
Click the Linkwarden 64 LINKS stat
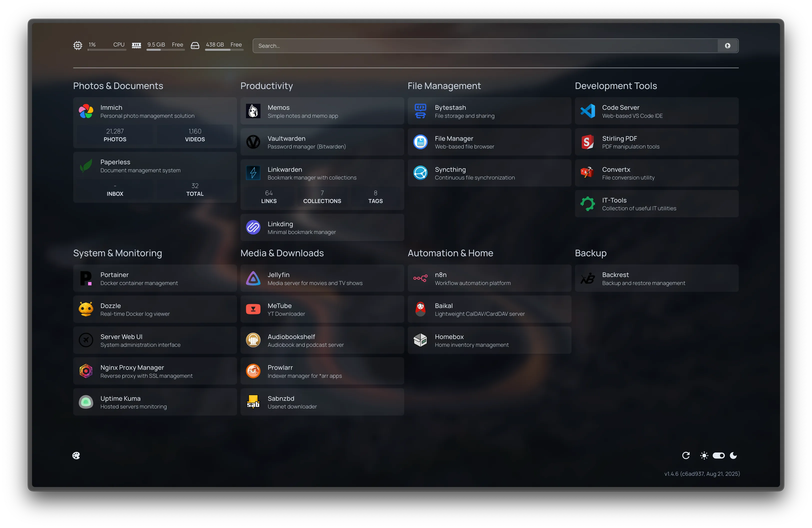[269, 197]
